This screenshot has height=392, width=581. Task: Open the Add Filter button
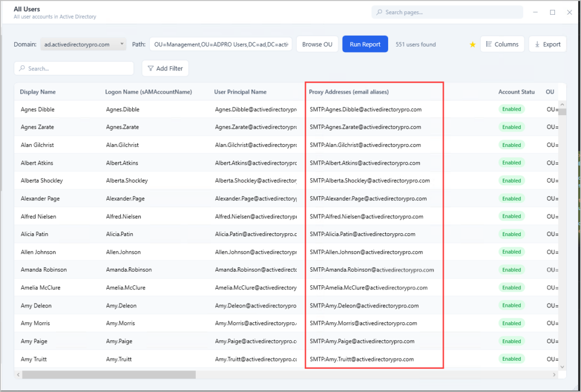pyautogui.click(x=165, y=68)
